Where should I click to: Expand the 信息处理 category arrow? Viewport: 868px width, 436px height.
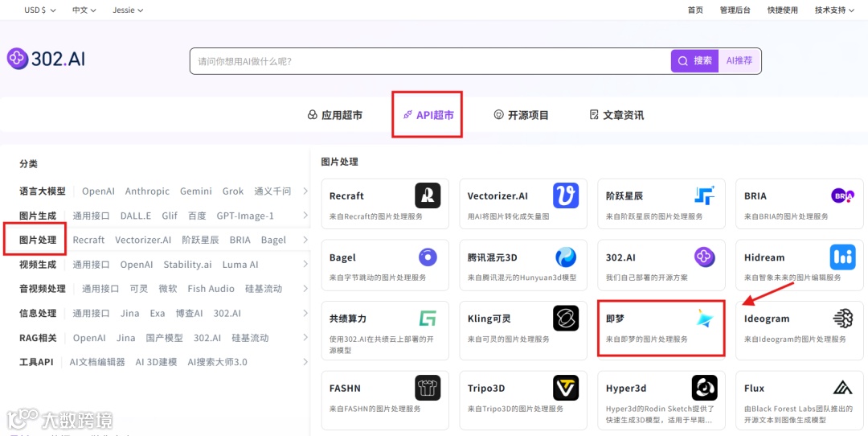tap(305, 313)
